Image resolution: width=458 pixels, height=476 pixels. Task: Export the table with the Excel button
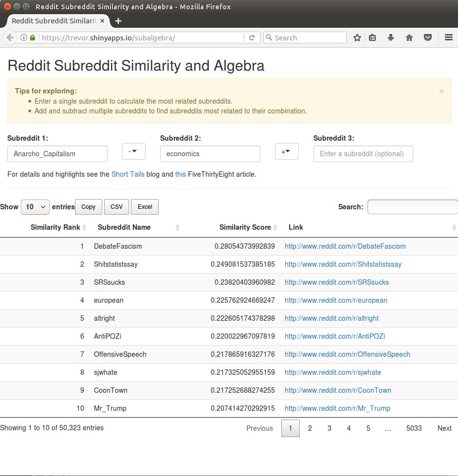pos(145,207)
